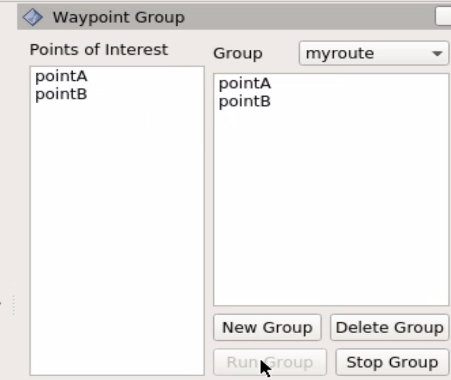
Task: Stop the running group with Stop Group
Action: point(392,362)
